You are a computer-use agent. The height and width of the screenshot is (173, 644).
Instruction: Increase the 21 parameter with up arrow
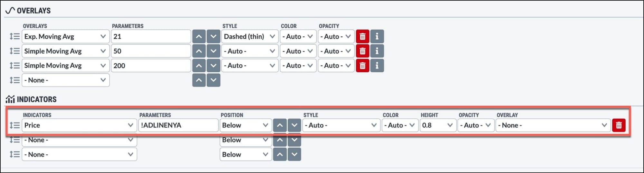click(x=199, y=37)
